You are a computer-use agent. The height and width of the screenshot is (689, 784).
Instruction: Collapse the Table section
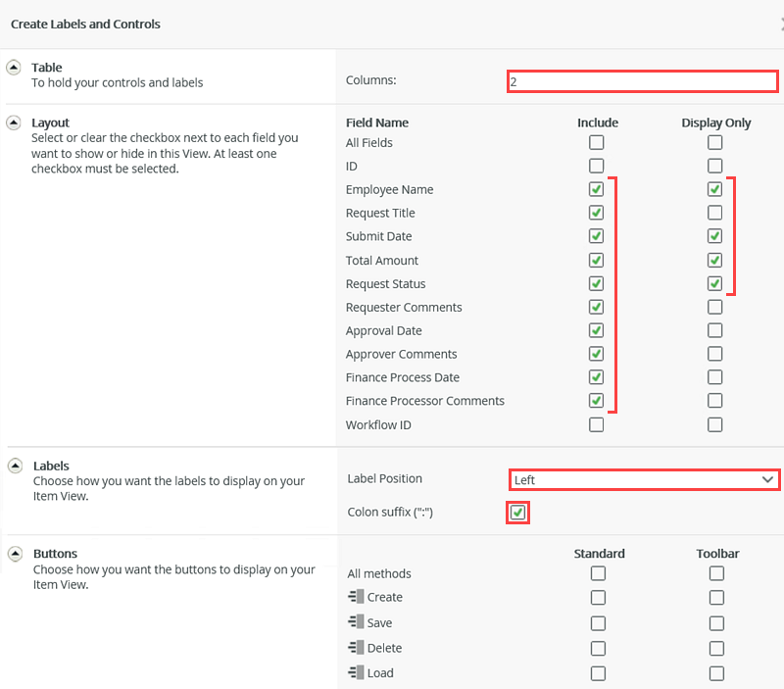13,67
